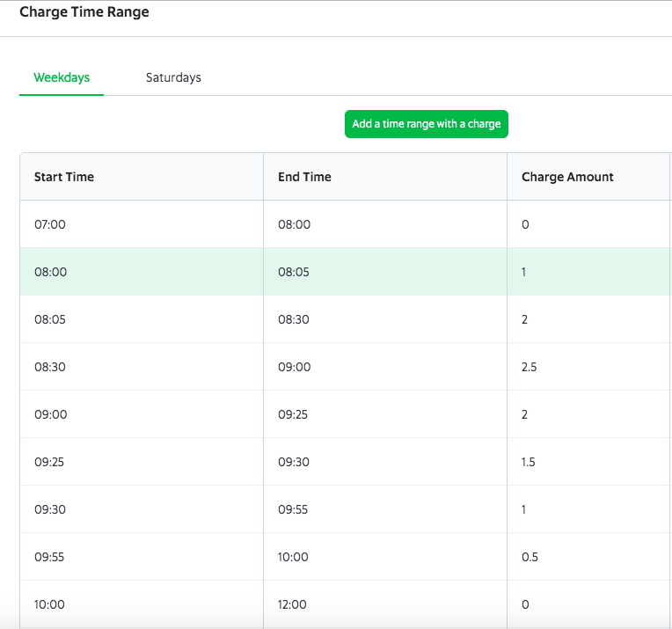Click the 1.5 charge amount cell

tap(529, 462)
